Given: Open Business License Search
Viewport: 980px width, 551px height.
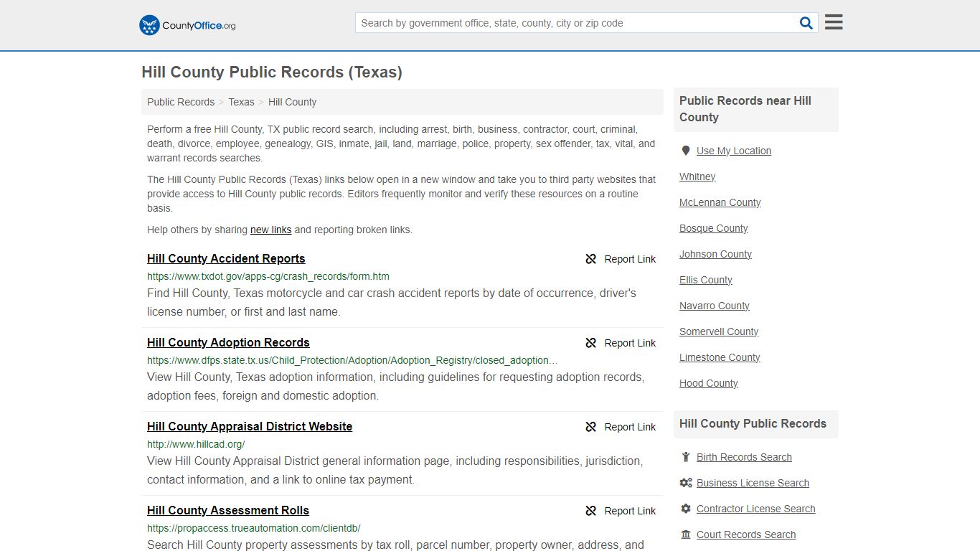Looking at the screenshot, I should (753, 483).
